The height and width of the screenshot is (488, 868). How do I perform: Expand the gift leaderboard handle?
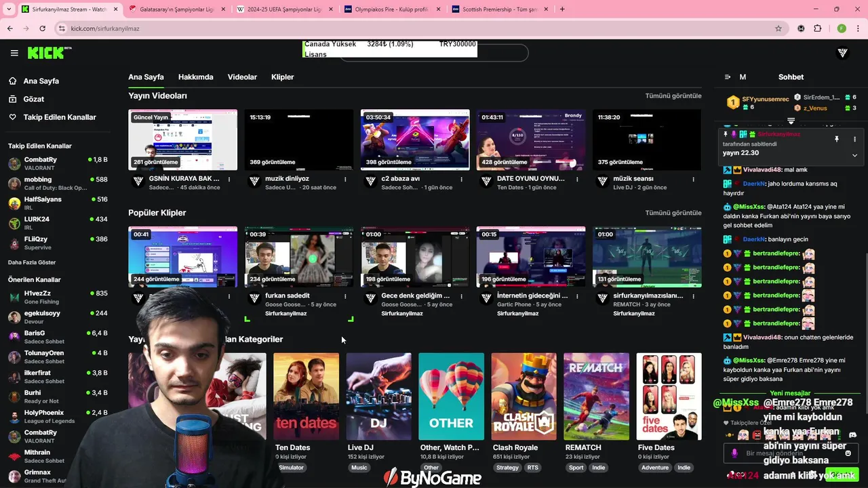[x=791, y=121]
